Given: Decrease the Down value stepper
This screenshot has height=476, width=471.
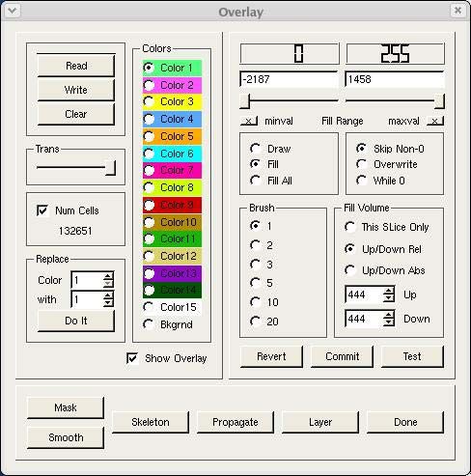Looking at the screenshot, I should click(389, 322).
